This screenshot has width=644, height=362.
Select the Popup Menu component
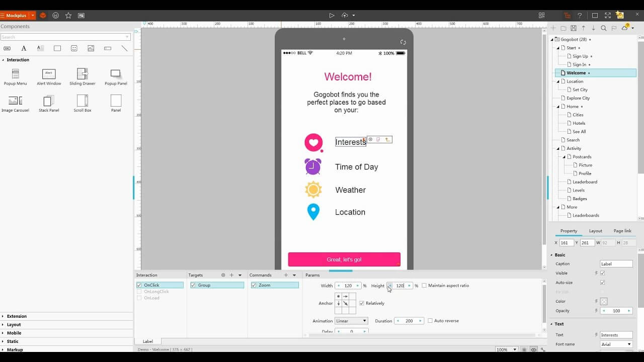tap(15, 77)
